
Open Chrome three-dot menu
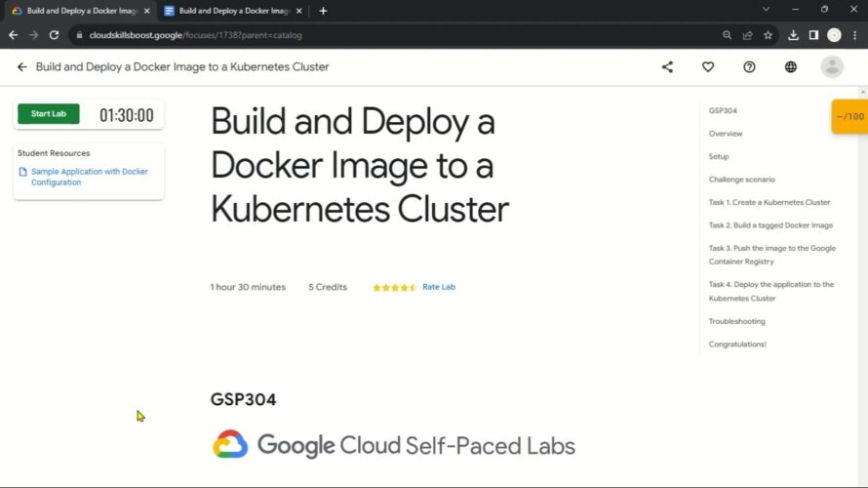[854, 35]
